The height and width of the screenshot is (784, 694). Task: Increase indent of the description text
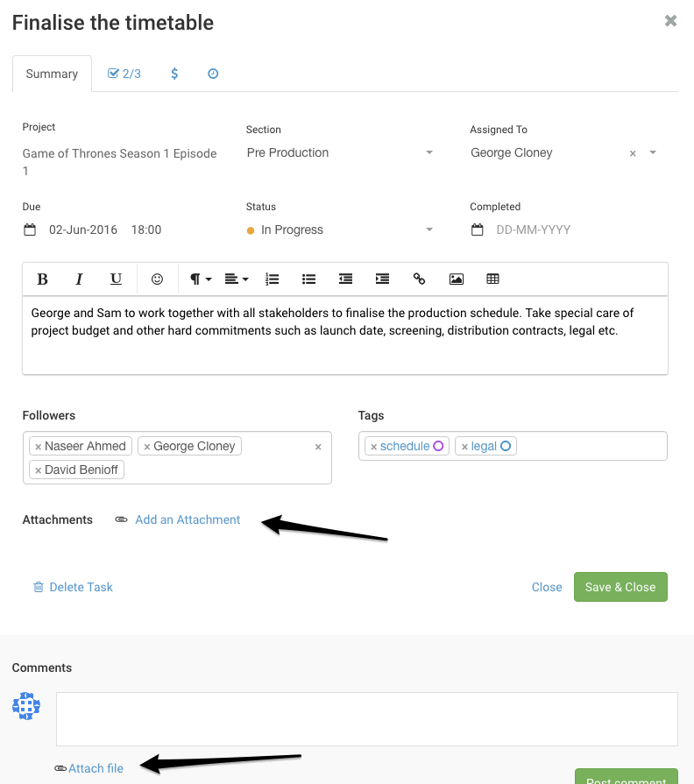click(x=382, y=279)
